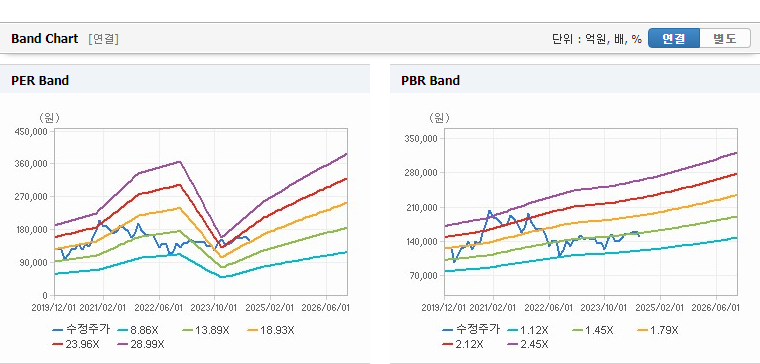760x364 pixels.
Task: Toggle the 1.79X orange PBR legend item
Action: tap(657, 330)
